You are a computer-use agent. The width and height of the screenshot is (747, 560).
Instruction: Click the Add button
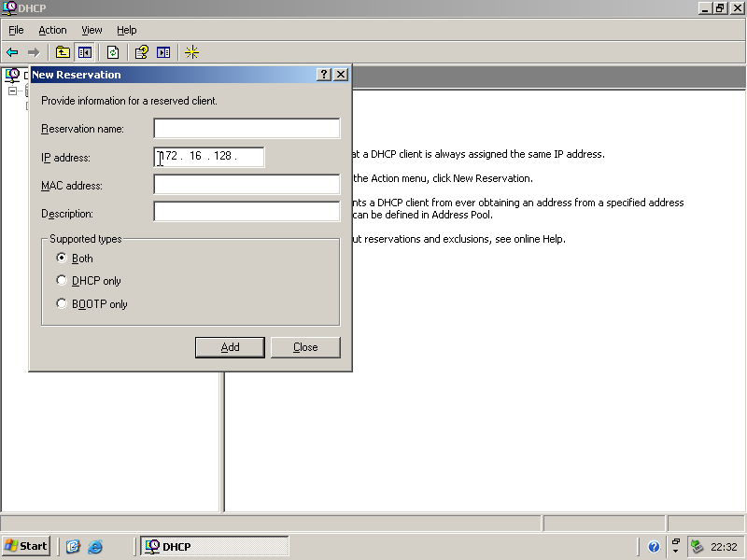click(230, 347)
